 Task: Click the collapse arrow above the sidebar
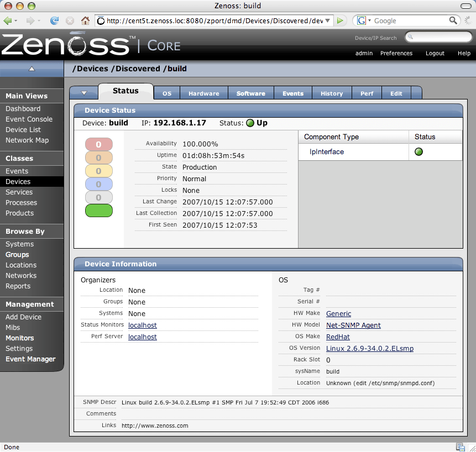point(32,69)
